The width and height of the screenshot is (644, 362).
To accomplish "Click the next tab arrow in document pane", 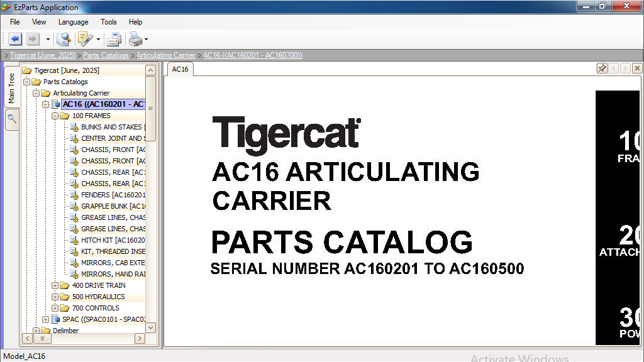I will coord(625,68).
